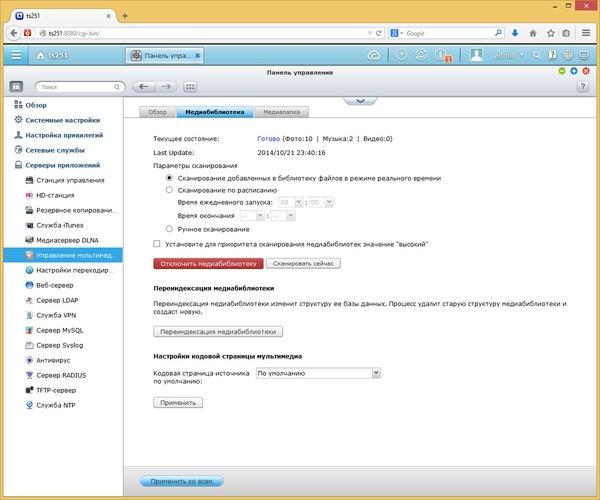The width and height of the screenshot is (600, 500).
Task: Switch to the Медиапапка tab
Action: [x=282, y=112]
